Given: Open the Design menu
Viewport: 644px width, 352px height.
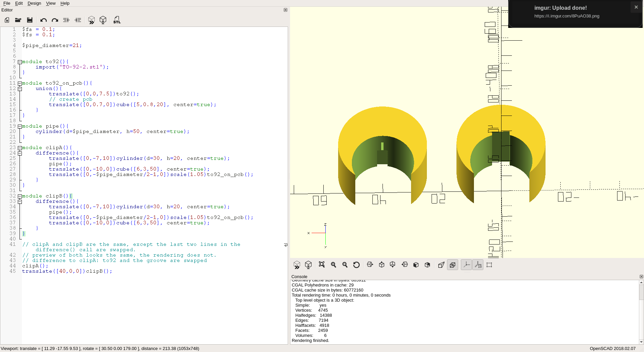Looking at the screenshot, I should click(x=34, y=3).
